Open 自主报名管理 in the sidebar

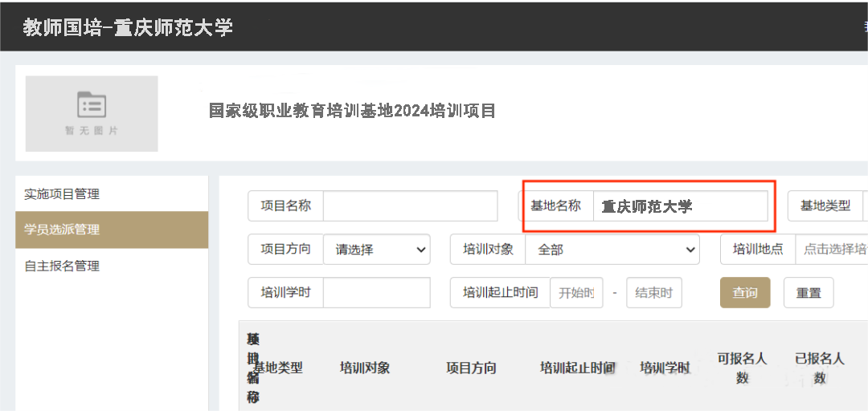[x=111, y=266]
